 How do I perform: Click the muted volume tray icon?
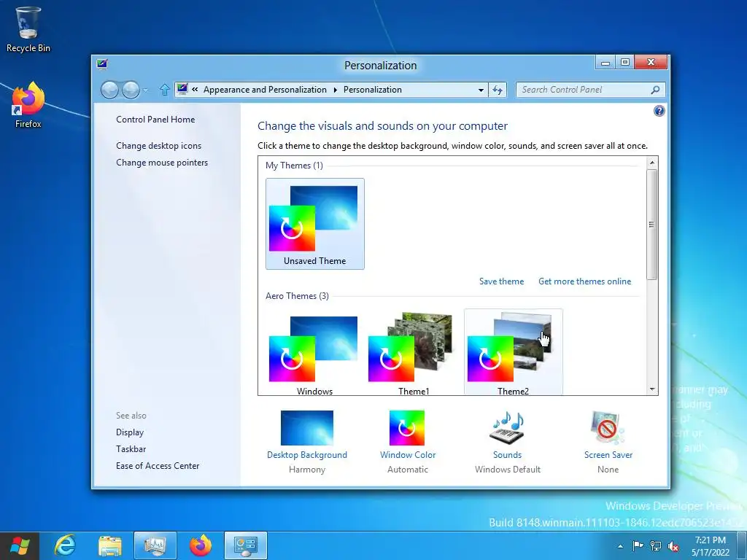pyautogui.click(x=673, y=546)
